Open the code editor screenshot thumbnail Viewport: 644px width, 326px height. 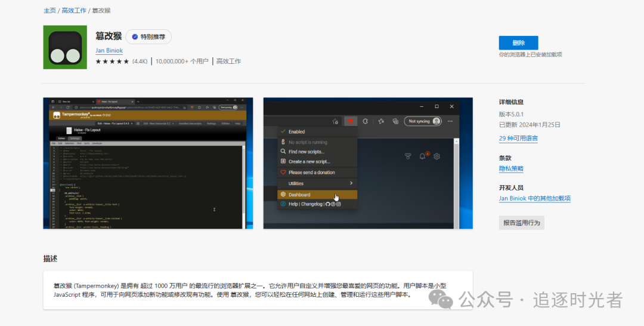coord(148,163)
